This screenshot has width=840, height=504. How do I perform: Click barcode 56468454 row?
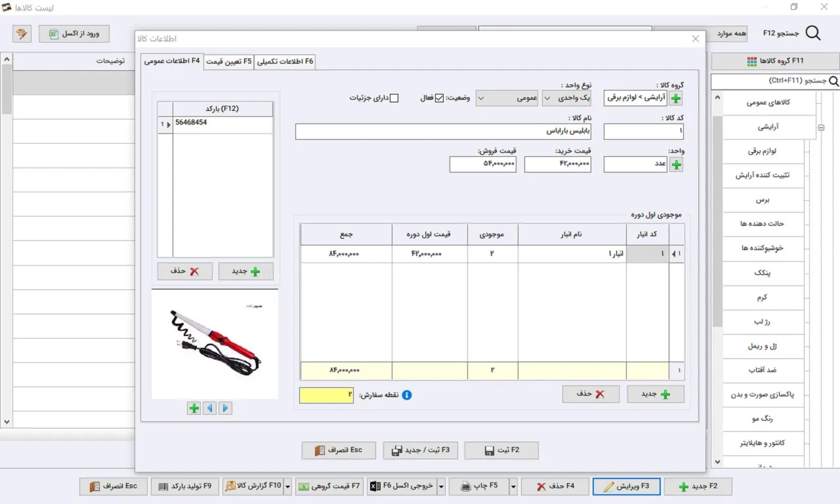(223, 123)
